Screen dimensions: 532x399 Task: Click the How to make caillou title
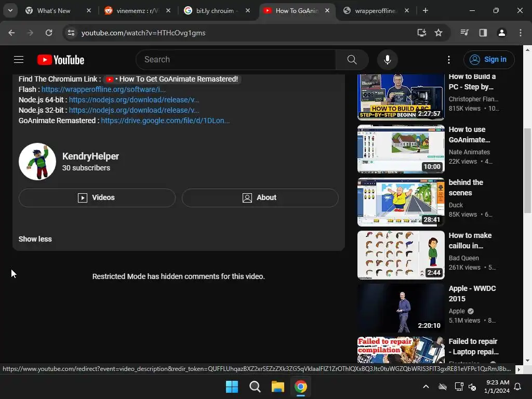click(x=470, y=241)
